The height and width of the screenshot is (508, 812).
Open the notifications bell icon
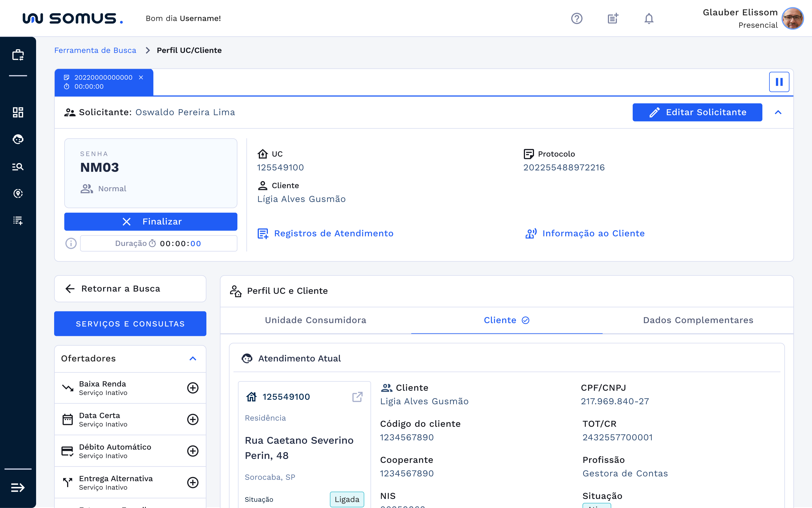click(649, 18)
